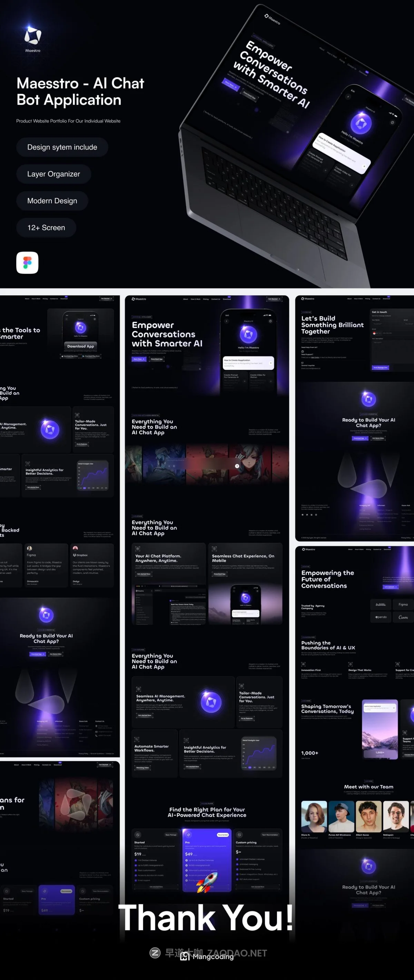
Task: Open Contact Us in Empower Conversations page navbar
Action: click(216, 299)
